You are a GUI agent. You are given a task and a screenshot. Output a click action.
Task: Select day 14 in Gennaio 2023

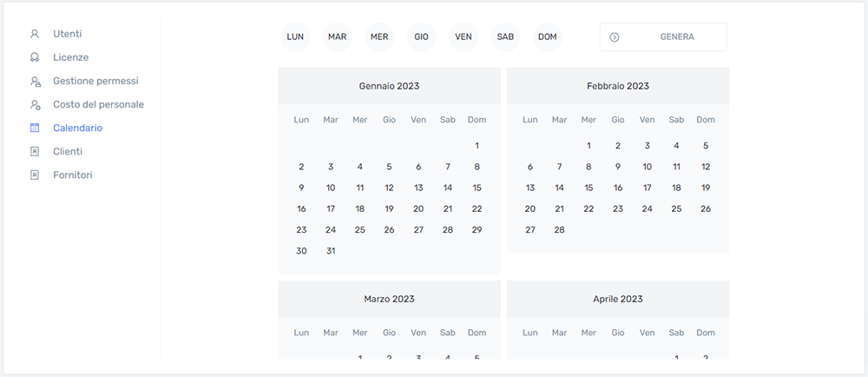[448, 188]
